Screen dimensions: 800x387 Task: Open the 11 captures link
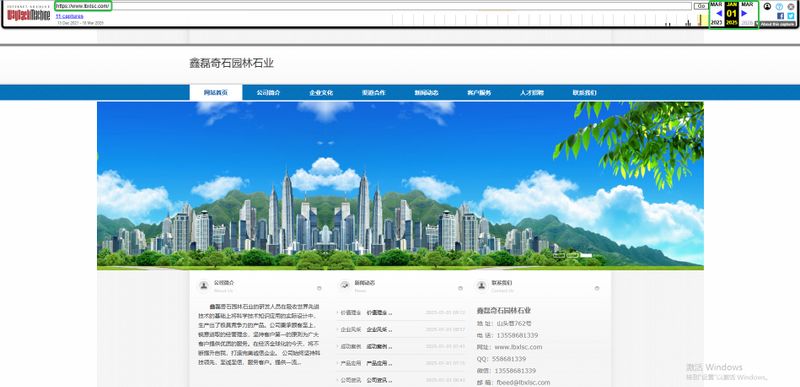coord(69,16)
